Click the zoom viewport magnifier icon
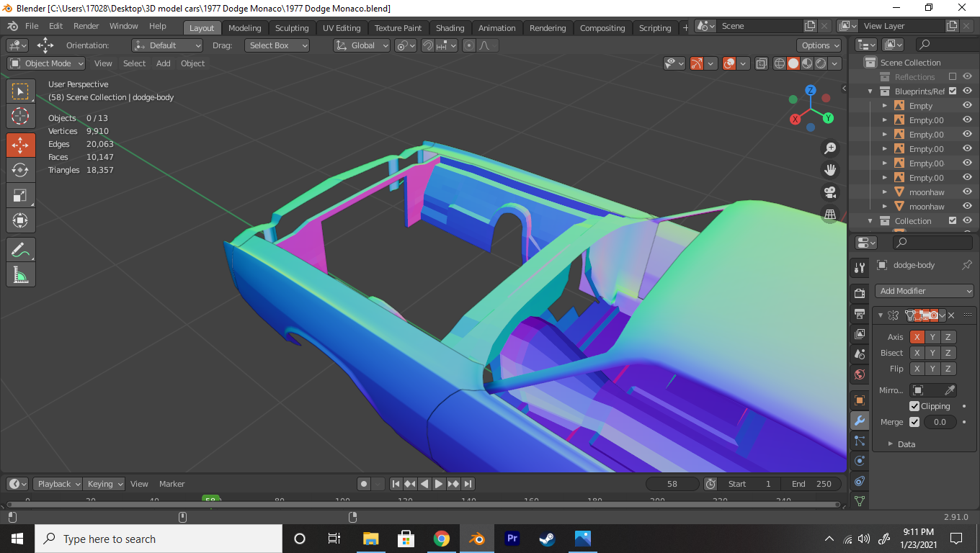This screenshot has height=553, width=980. (830, 148)
